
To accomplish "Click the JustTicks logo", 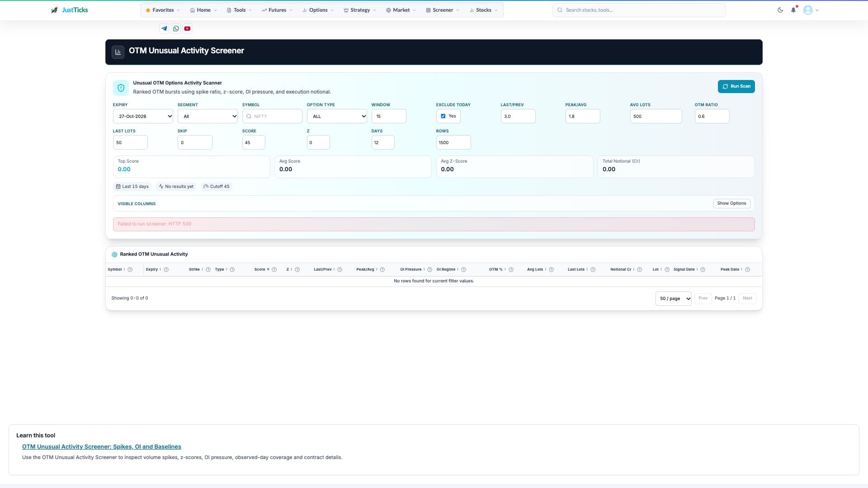I will (x=69, y=10).
